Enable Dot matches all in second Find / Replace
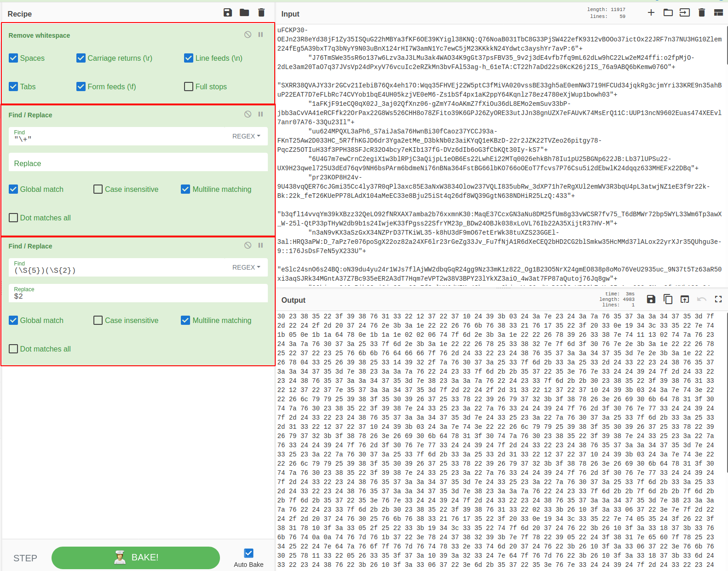Image resolution: width=728 pixels, height=571 pixels. (13, 349)
